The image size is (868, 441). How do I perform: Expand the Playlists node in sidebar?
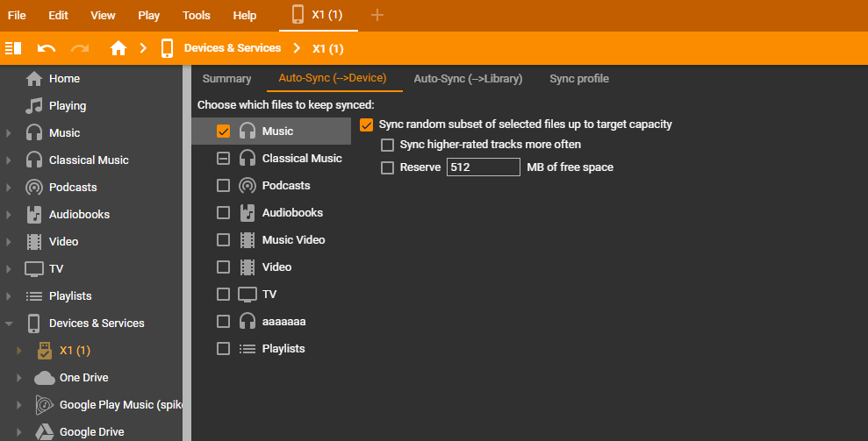coord(9,296)
